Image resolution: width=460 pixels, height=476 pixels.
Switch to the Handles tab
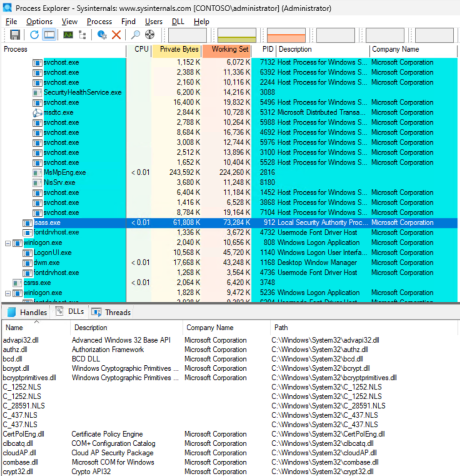27,312
